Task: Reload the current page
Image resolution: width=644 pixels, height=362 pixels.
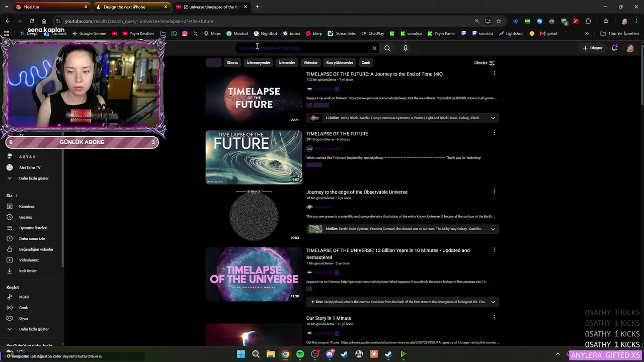Action: (32, 21)
